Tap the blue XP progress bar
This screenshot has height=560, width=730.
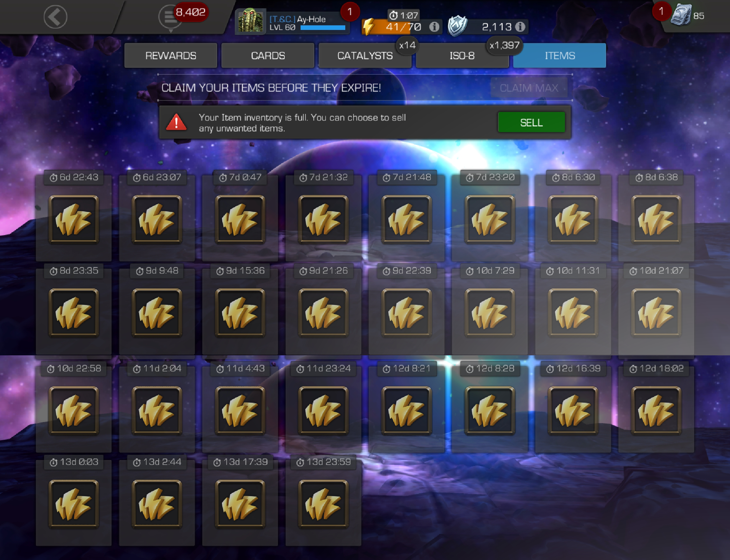coord(323,28)
